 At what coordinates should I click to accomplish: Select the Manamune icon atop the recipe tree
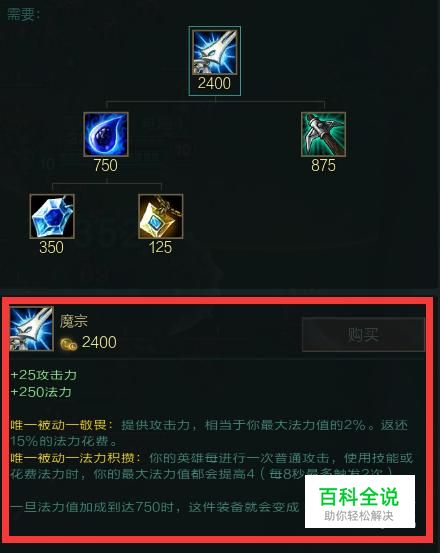(215, 52)
